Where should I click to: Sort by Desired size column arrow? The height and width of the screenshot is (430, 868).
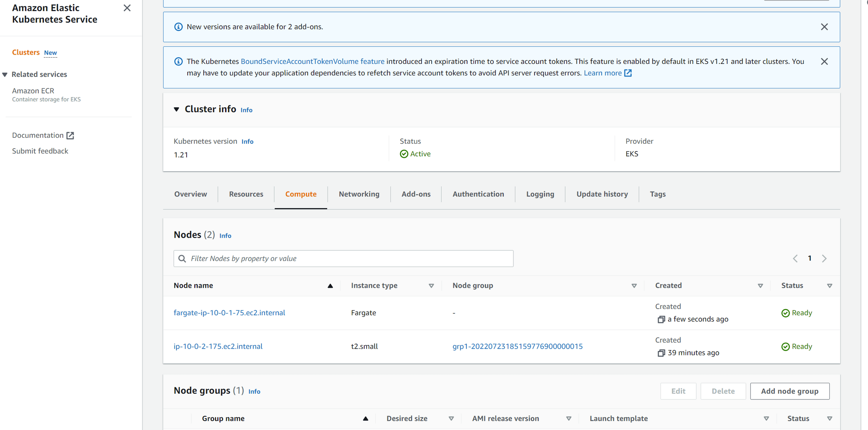(451, 419)
